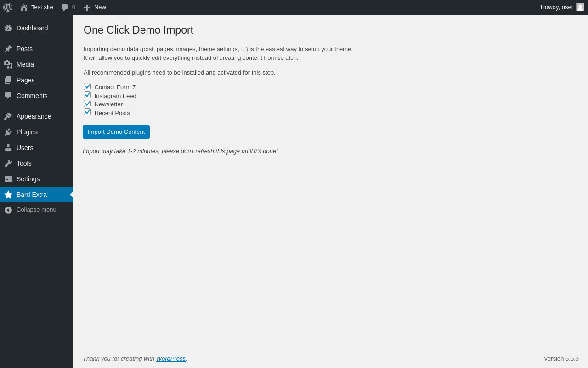588x368 pixels.
Task: Click the Dashboard gauge icon
Action: 8,28
